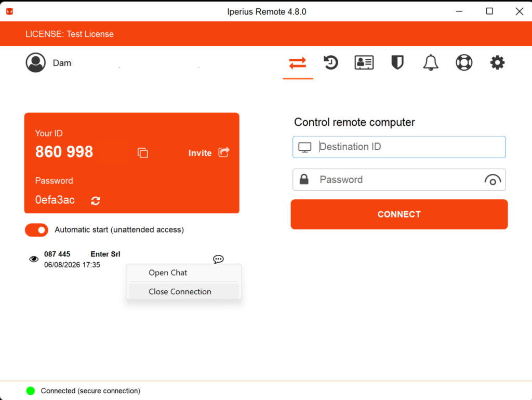This screenshot has width=532, height=400.
Task: Toggle Automatic start unattended access switch
Action: (37, 230)
